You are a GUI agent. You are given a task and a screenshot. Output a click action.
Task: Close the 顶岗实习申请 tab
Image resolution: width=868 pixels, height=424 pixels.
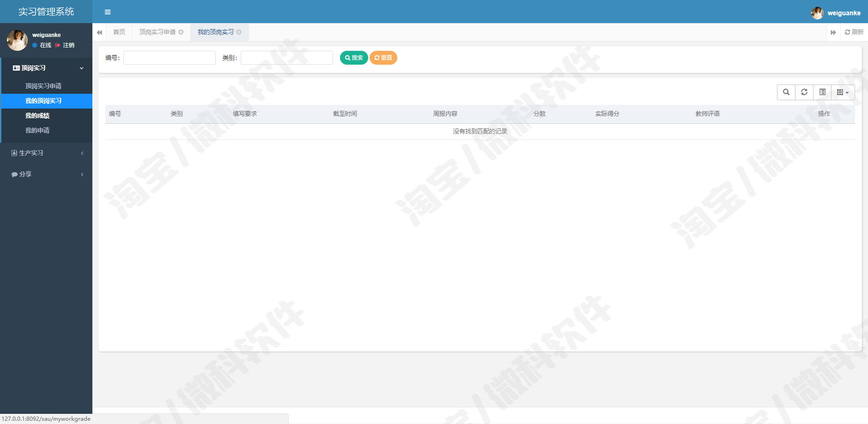coord(181,32)
